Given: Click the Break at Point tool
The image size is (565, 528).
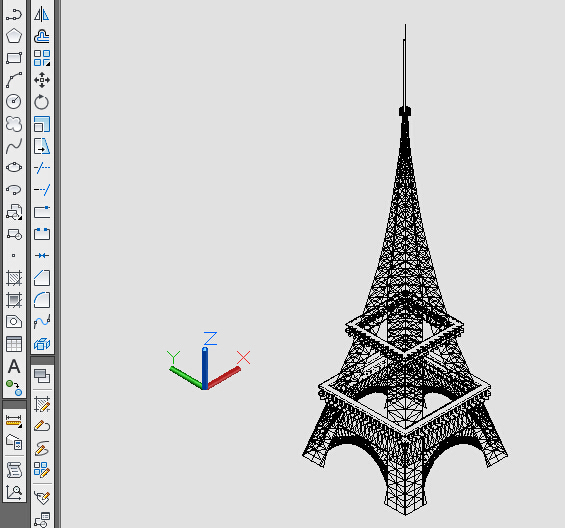Looking at the screenshot, I should click(42, 212).
